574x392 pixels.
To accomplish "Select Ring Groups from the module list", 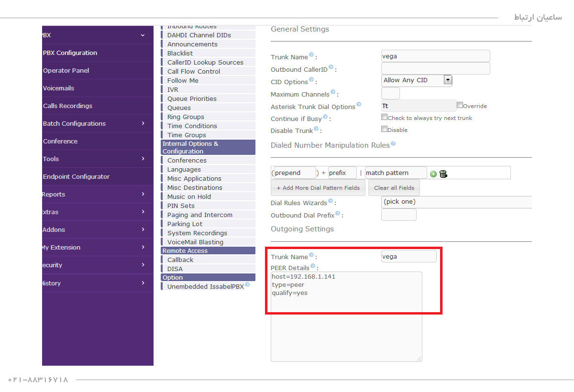I will [x=186, y=117].
